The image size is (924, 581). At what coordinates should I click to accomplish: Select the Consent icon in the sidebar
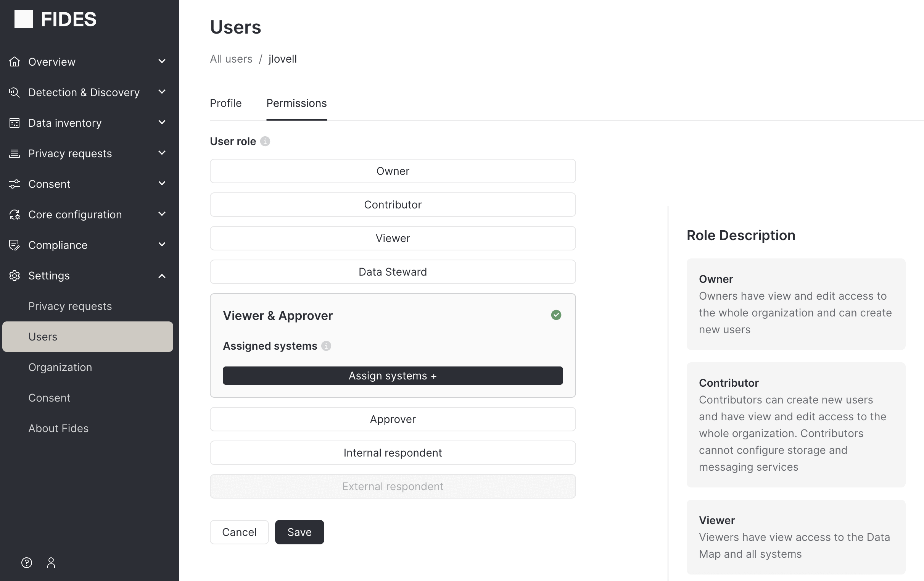click(14, 184)
